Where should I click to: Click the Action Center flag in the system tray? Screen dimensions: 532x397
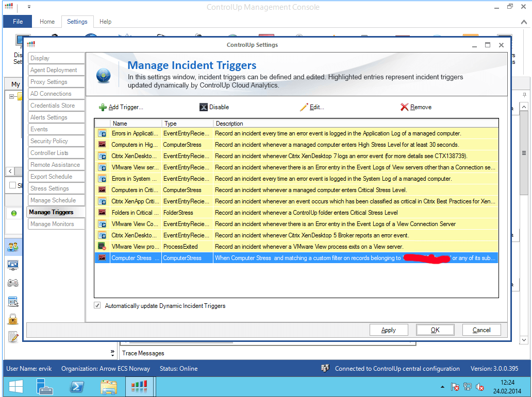(x=455, y=387)
